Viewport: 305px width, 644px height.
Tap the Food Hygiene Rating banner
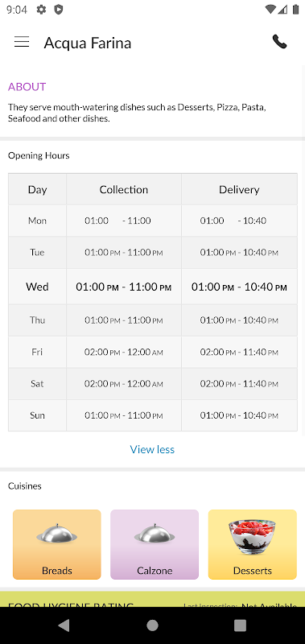tap(152, 599)
